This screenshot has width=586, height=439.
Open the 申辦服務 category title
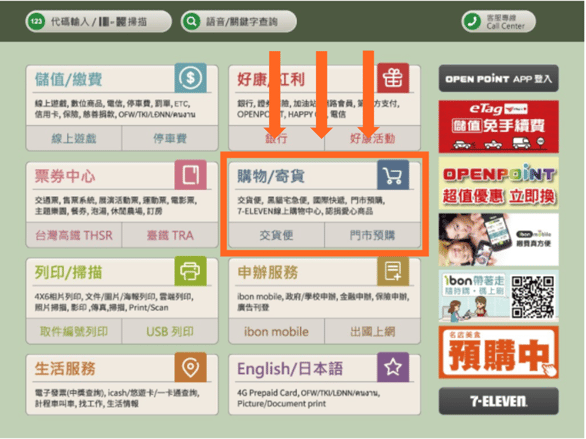(268, 272)
